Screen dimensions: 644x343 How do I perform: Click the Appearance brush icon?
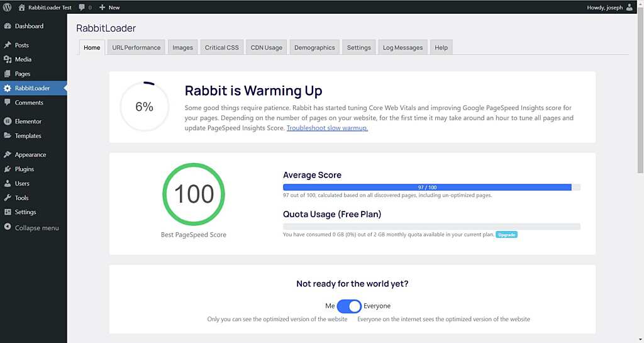point(8,154)
